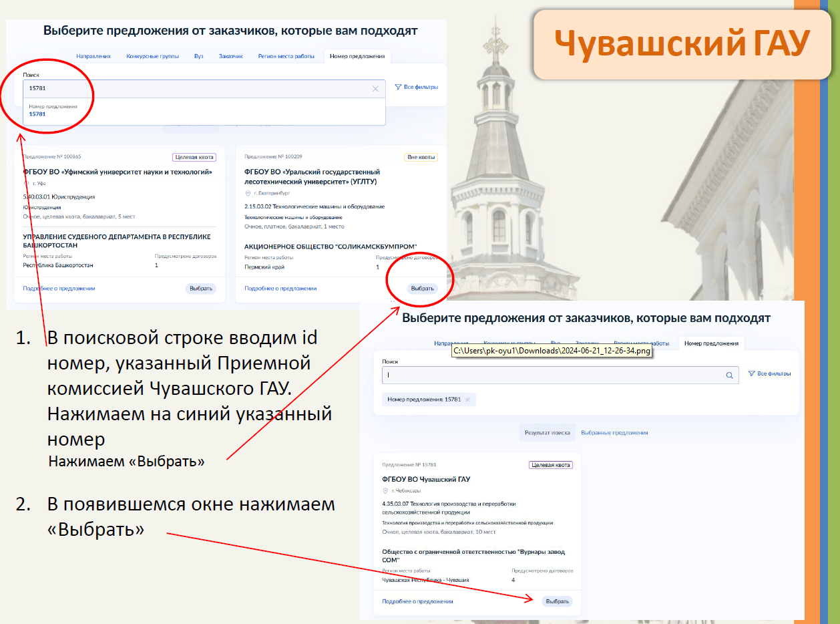Click the region value 'Пермский край'
840x624 pixels.
pyautogui.click(x=264, y=267)
